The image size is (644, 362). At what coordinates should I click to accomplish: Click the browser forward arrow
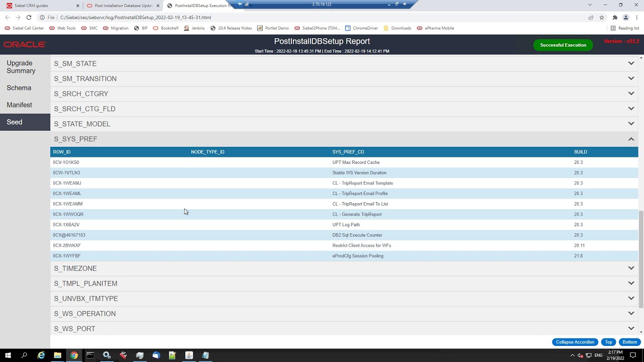pos(18,17)
